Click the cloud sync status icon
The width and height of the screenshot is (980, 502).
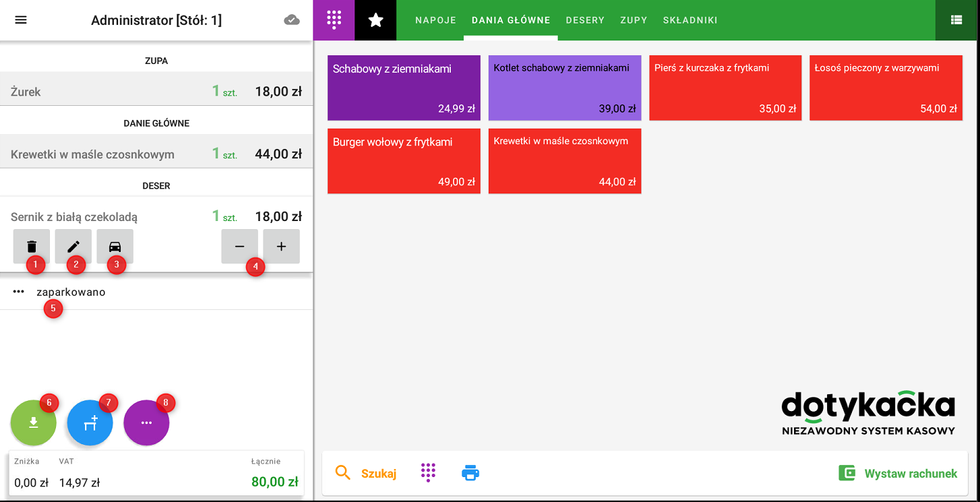(292, 20)
